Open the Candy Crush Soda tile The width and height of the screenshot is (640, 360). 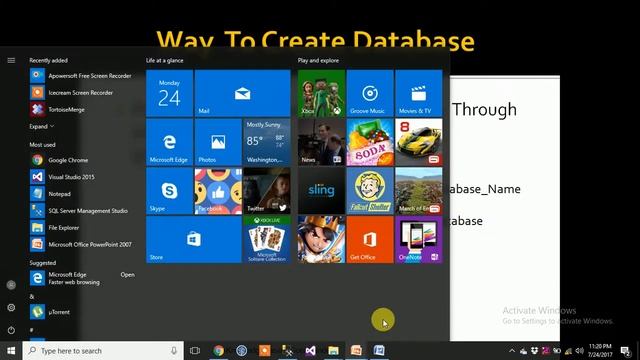pos(370,142)
